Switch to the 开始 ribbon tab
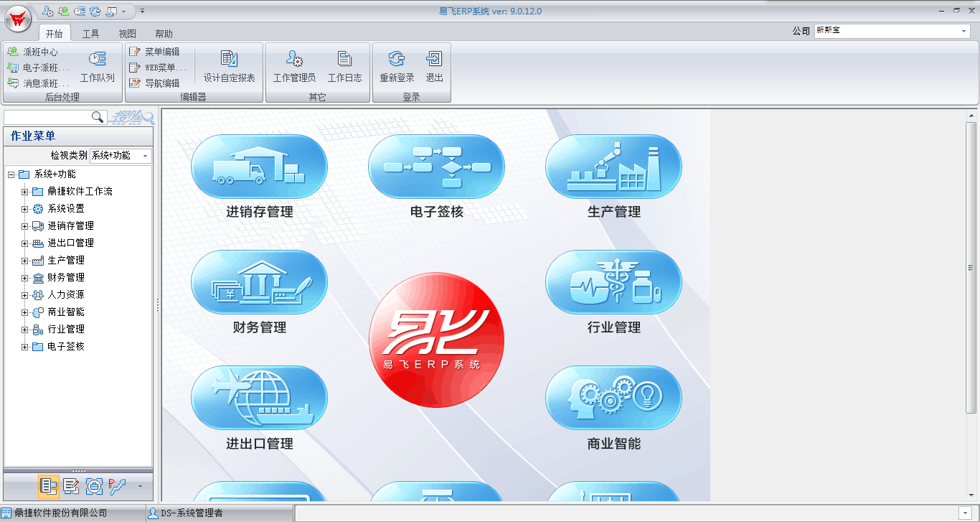The width and height of the screenshot is (980, 522). click(x=55, y=34)
